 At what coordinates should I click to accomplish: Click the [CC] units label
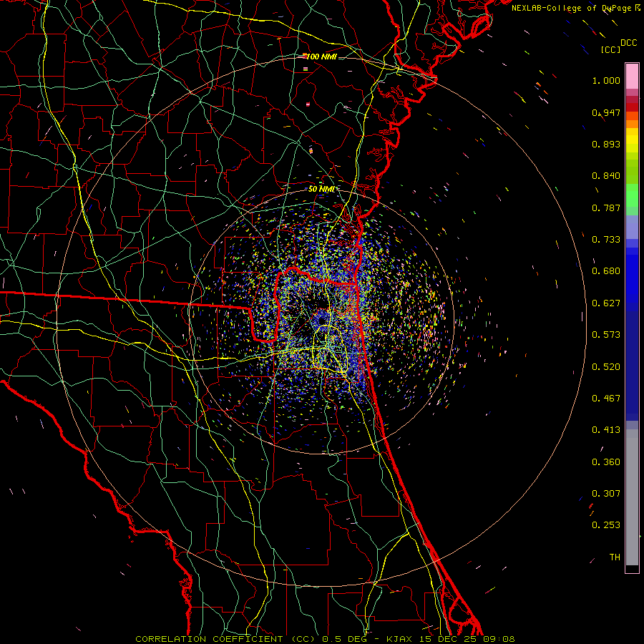(611, 49)
